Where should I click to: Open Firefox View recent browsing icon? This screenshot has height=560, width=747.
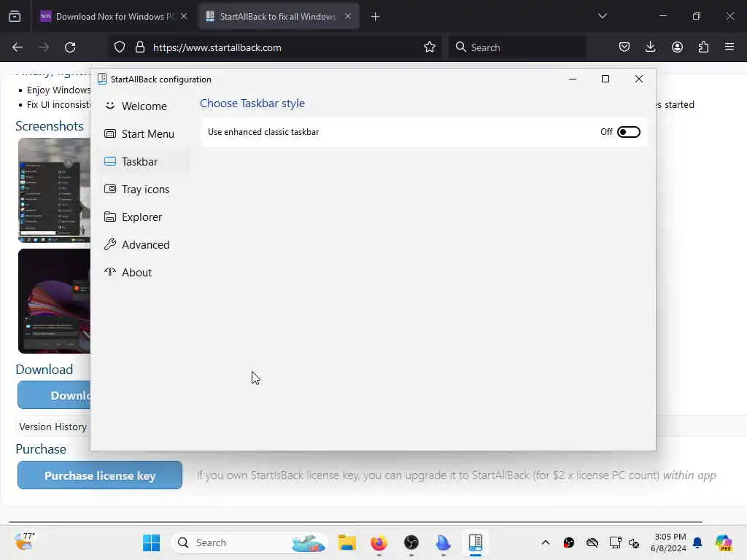[15, 17]
